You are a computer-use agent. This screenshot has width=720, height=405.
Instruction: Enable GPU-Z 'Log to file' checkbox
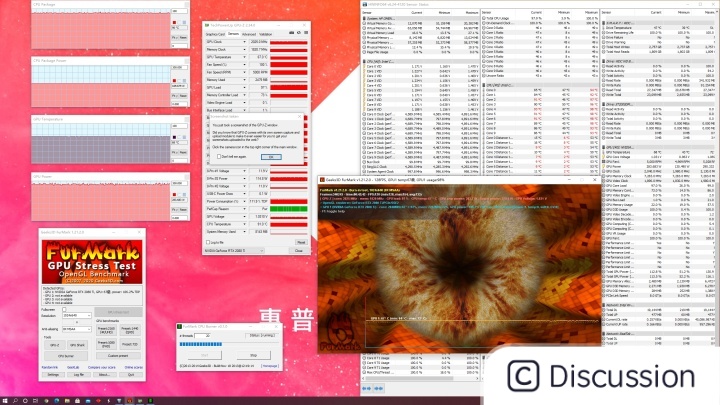(x=208, y=242)
